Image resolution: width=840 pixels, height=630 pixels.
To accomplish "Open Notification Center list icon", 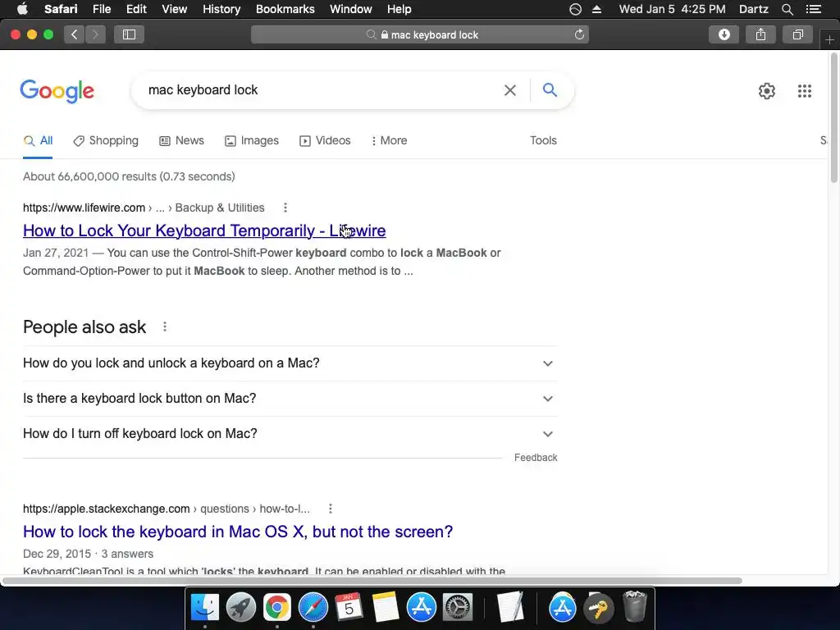I will point(814,9).
